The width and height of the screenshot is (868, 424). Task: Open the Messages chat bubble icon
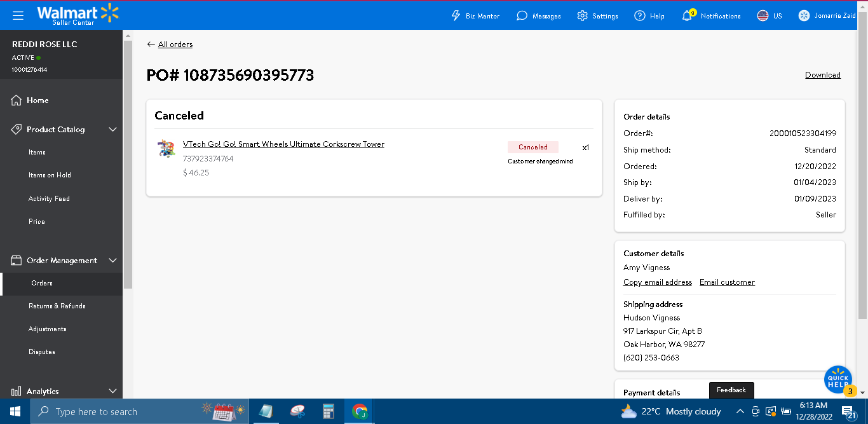click(x=522, y=16)
